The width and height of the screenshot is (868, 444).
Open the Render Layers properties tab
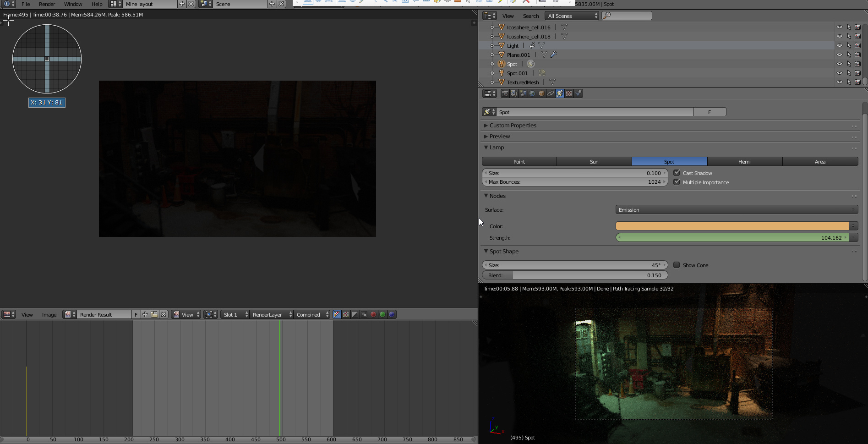point(514,93)
